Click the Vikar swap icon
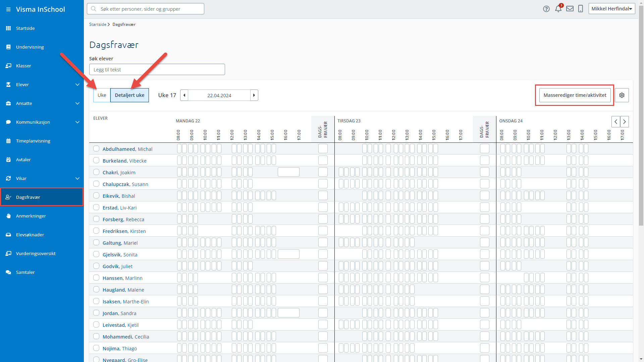The height and width of the screenshot is (362, 644). click(8, 178)
